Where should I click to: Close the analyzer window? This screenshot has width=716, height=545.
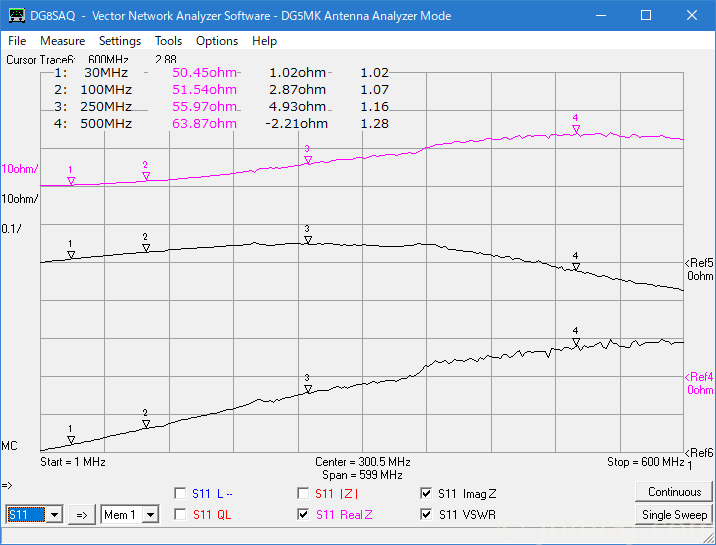(x=692, y=16)
